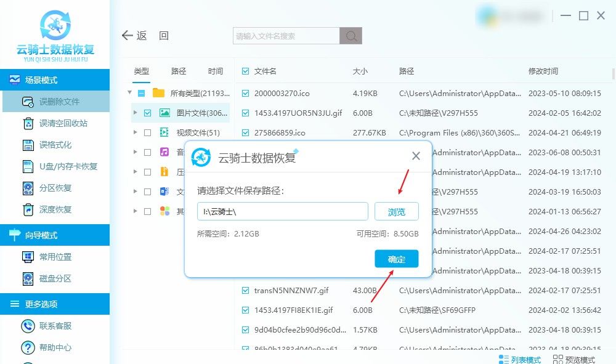
Task: Click the audio type music icon
Action: 164,152
